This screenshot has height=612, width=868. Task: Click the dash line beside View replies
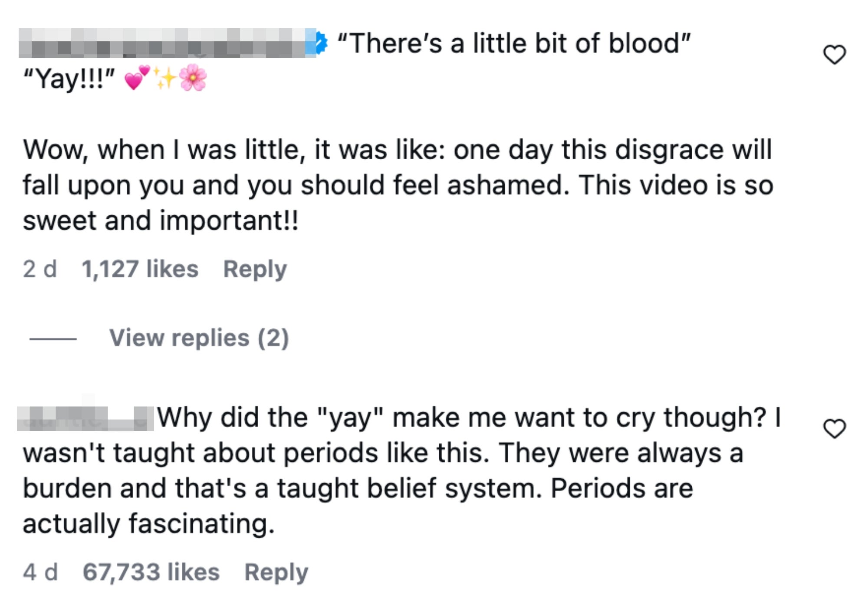(53, 338)
